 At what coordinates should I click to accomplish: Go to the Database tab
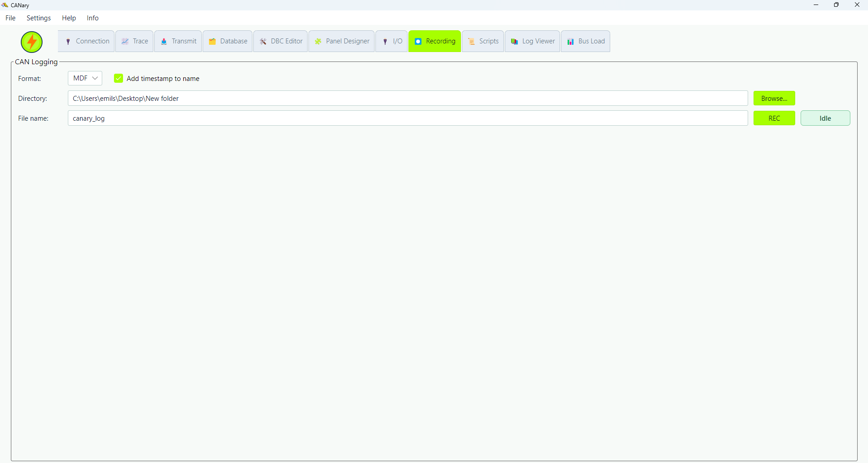[228, 41]
